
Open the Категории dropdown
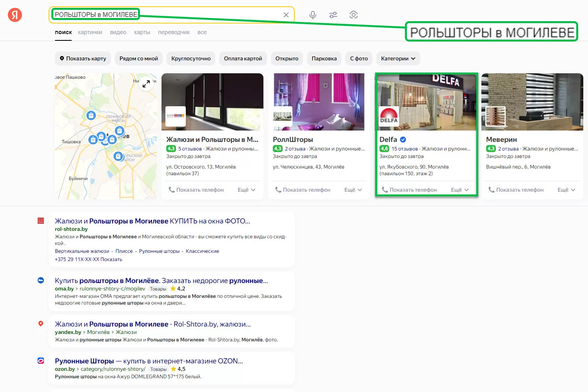398,58
